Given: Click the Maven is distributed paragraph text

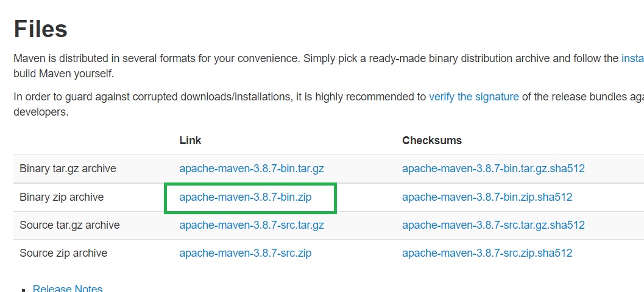Looking at the screenshot, I should 328,66.
